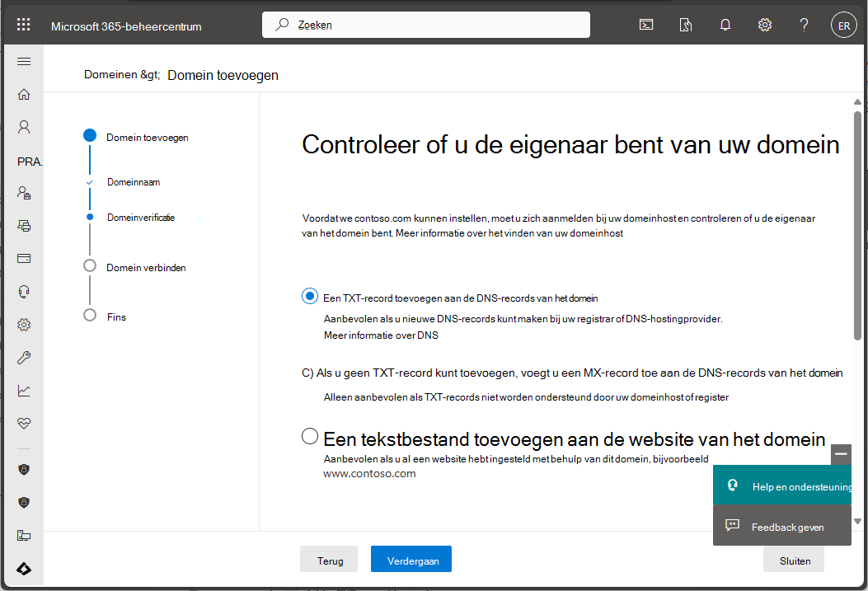Click Domein verbinden wizard step
Screen dimensions: 868x591
[146, 267]
